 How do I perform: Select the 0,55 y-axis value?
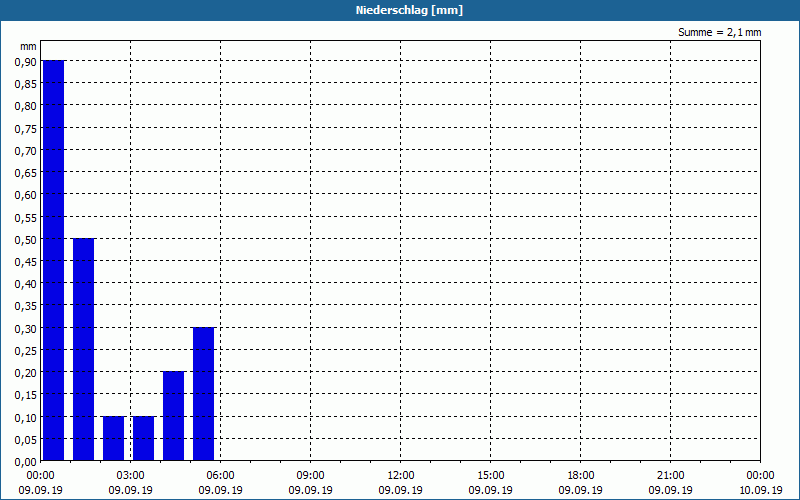click(x=26, y=217)
